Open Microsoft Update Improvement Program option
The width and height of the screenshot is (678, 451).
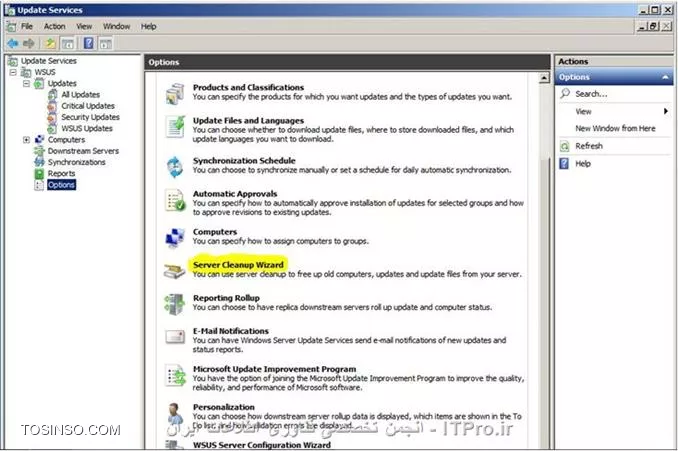tap(274, 369)
